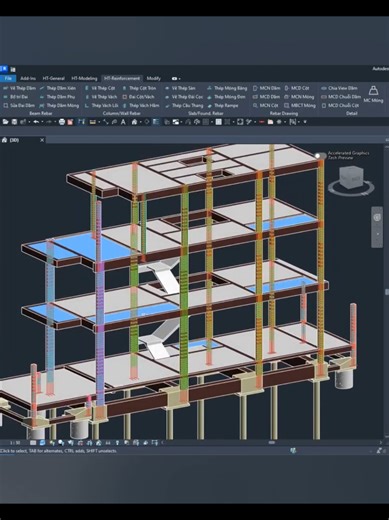The image size is (389, 520).
Task: Click the MCD Chuỗi Cột button
Action: (x=340, y=106)
